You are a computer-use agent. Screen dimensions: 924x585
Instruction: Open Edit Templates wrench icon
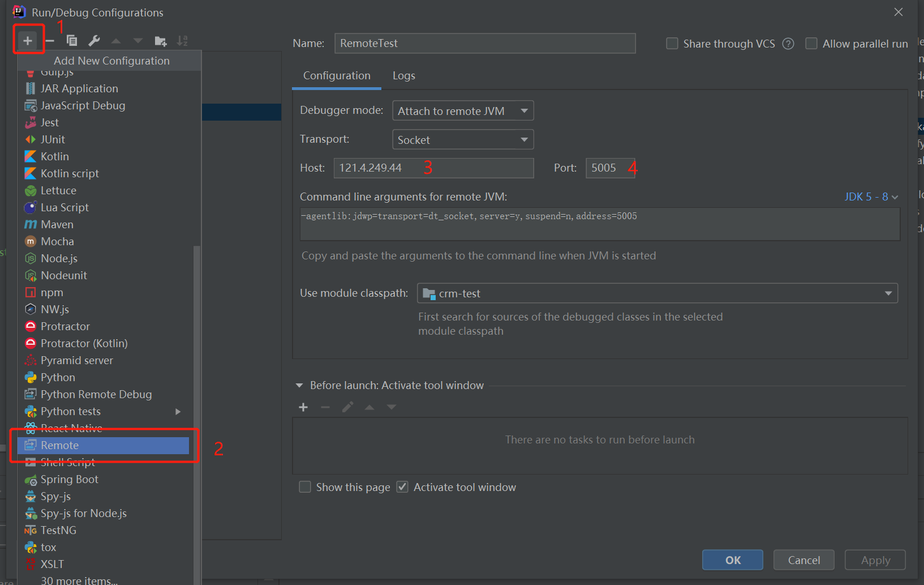[94, 41]
